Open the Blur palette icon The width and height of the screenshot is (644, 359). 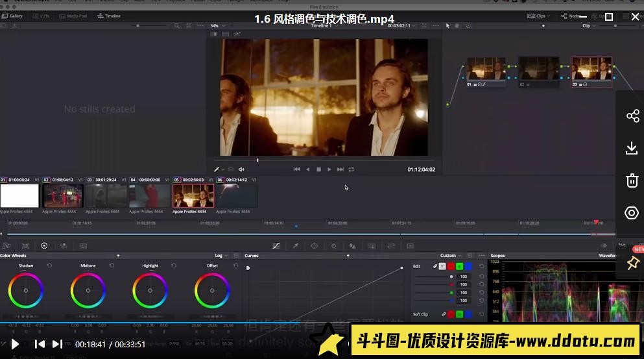pos(352,246)
